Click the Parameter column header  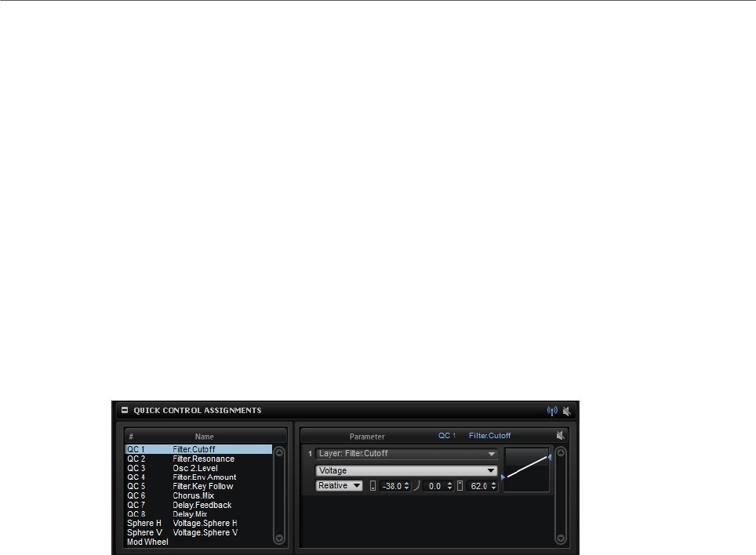point(367,437)
